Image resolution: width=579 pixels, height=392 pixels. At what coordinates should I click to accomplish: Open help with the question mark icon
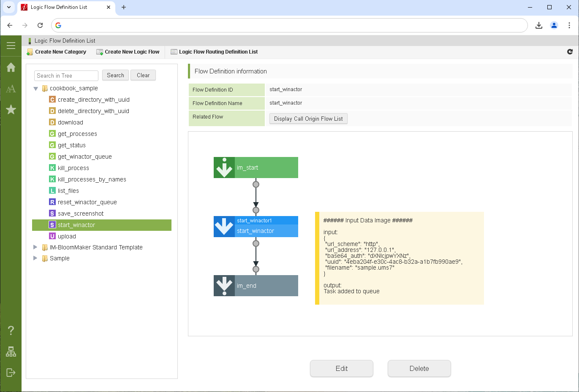point(11,330)
